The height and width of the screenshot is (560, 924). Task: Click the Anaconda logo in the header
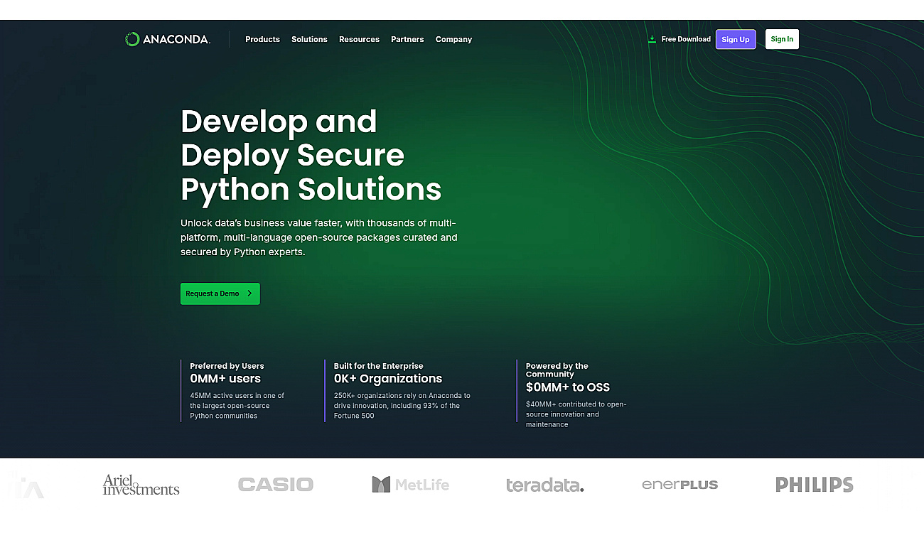168,40
